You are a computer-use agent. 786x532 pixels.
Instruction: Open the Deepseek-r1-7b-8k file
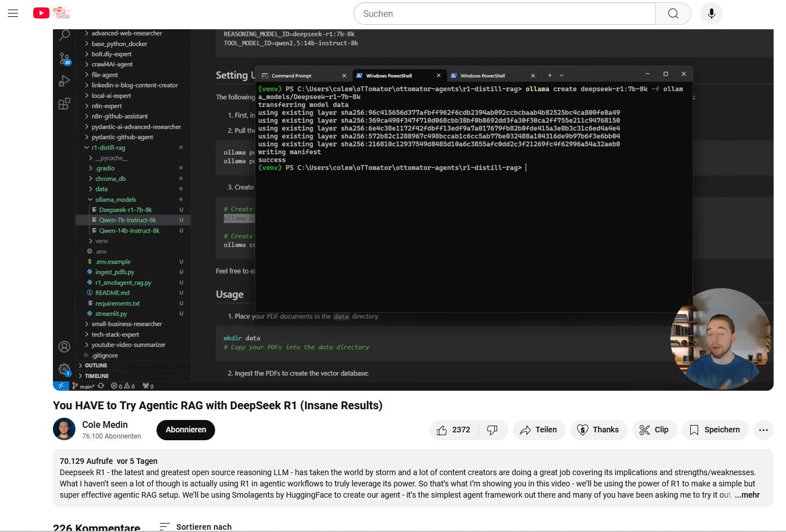pyautogui.click(x=125, y=210)
